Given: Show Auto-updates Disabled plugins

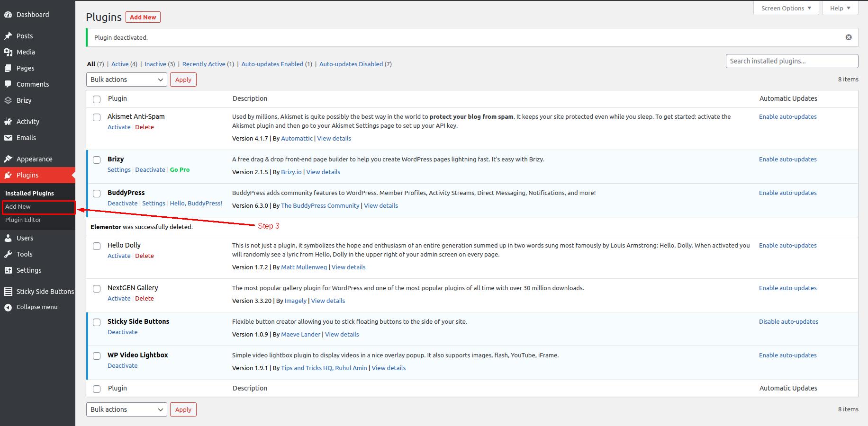Looking at the screenshot, I should 351,64.
